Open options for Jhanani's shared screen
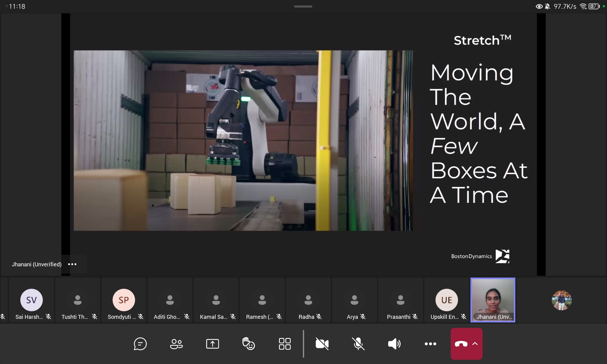The width and height of the screenshot is (607, 364). (72, 264)
